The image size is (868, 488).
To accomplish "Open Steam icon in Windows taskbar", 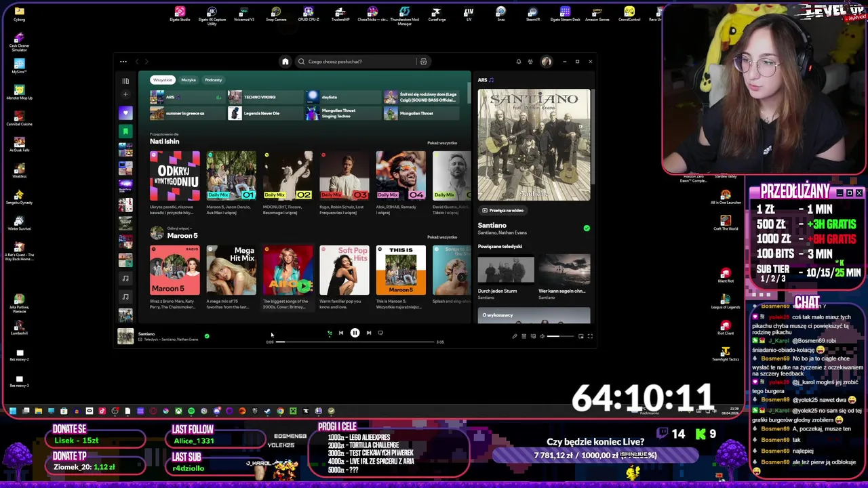I will click(267, 411).
